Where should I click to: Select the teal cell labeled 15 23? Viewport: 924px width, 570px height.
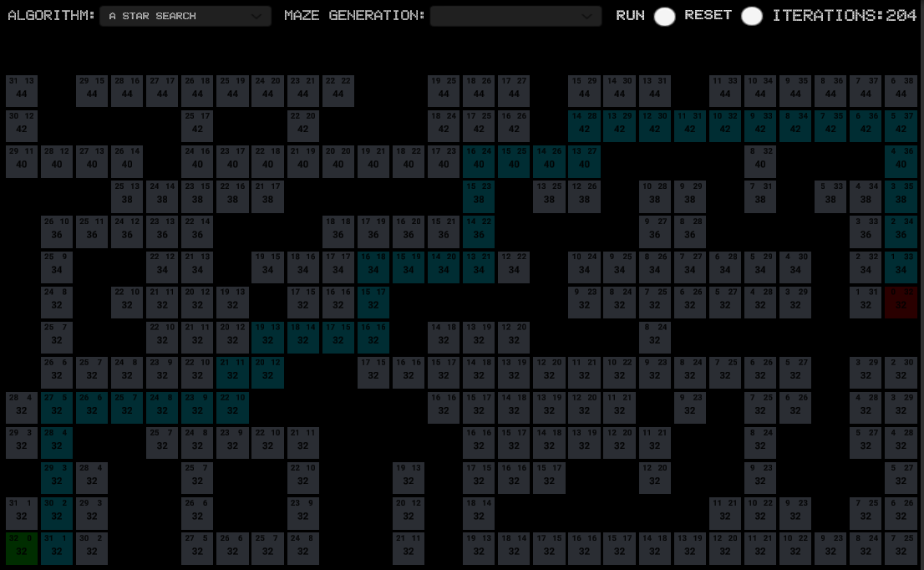coord(479,196)
